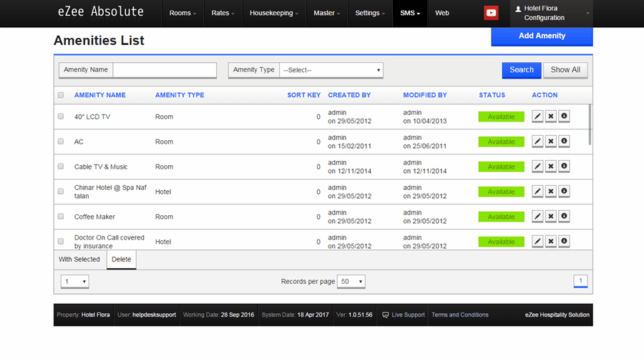Check the Cable TV & Music checkbox

tap(61, 167)
